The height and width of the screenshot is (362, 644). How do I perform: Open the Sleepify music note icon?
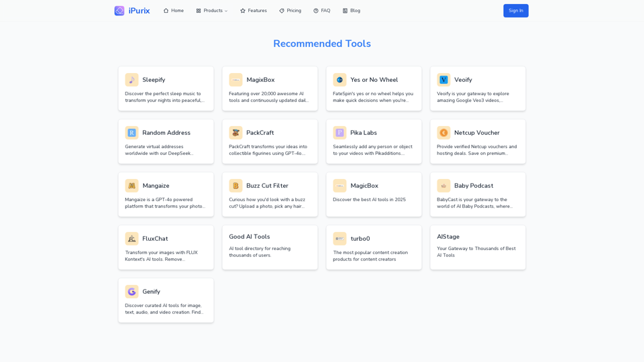point(132,80)
